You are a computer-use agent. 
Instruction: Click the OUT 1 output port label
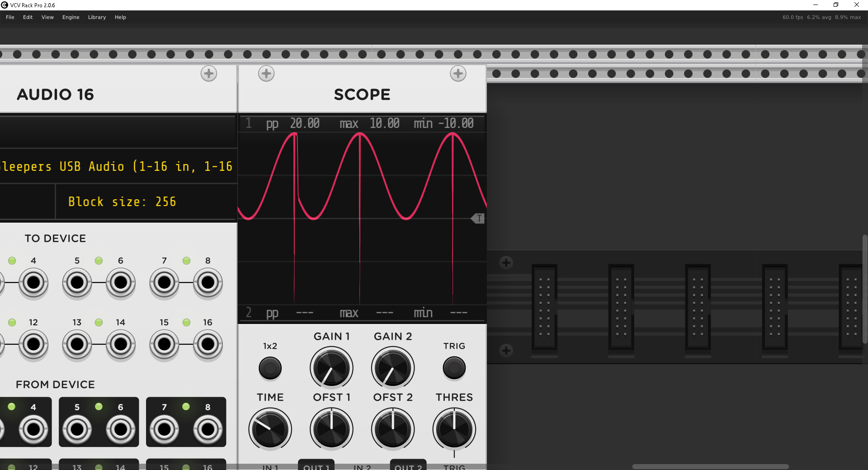point(316,467)
